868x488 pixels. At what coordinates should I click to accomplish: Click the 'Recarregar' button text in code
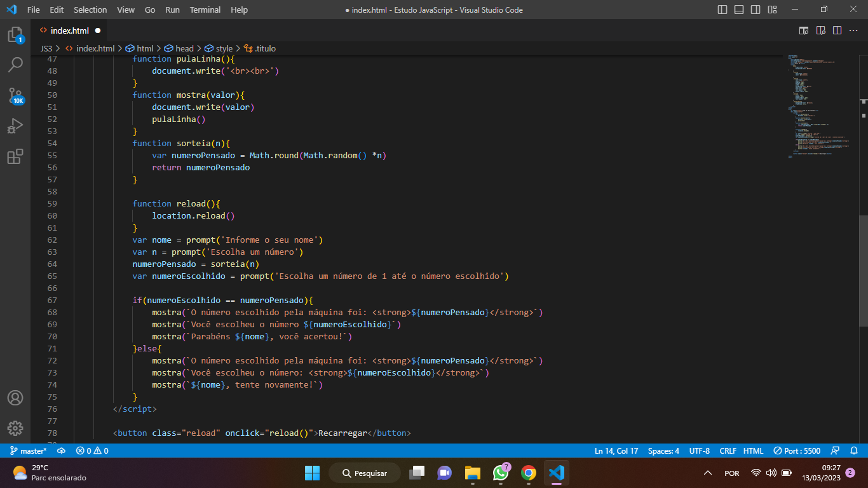click(x=342, y=433)
